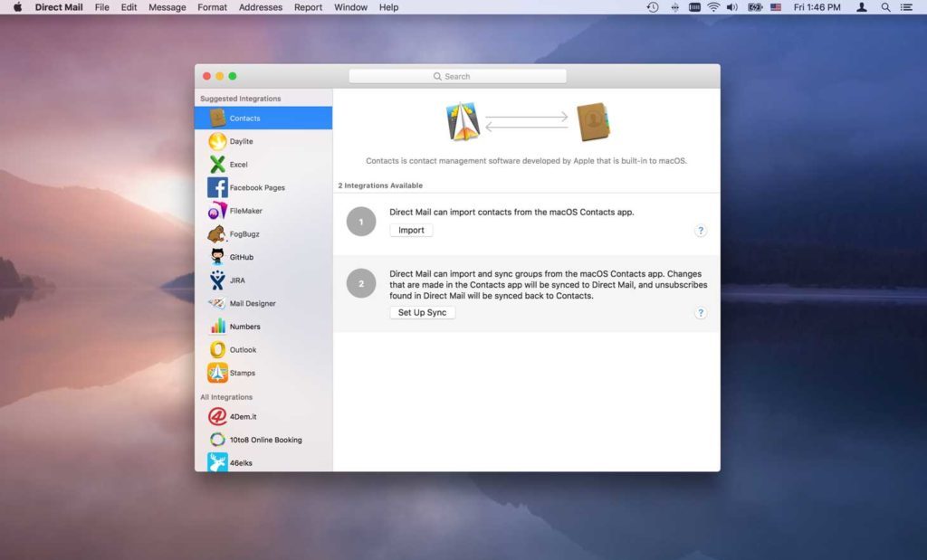Click the Direct Mail app icon in header
This screenshot has width=927, height=560.
click(463, 122)
